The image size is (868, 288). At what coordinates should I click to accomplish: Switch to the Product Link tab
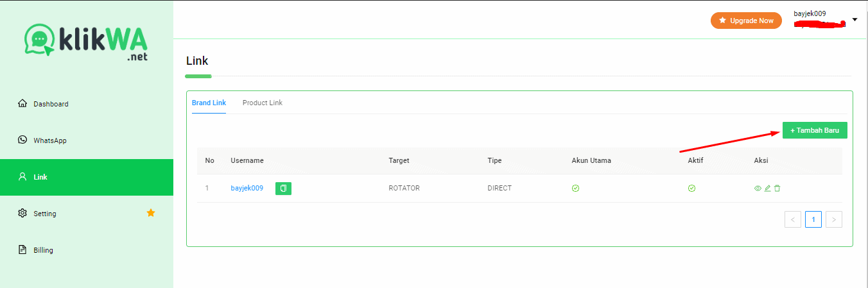(262, 103)
